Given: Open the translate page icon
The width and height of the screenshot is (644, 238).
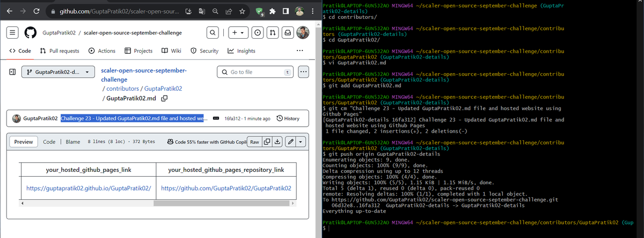Looking at the screenshot, I should click(202, 11).
